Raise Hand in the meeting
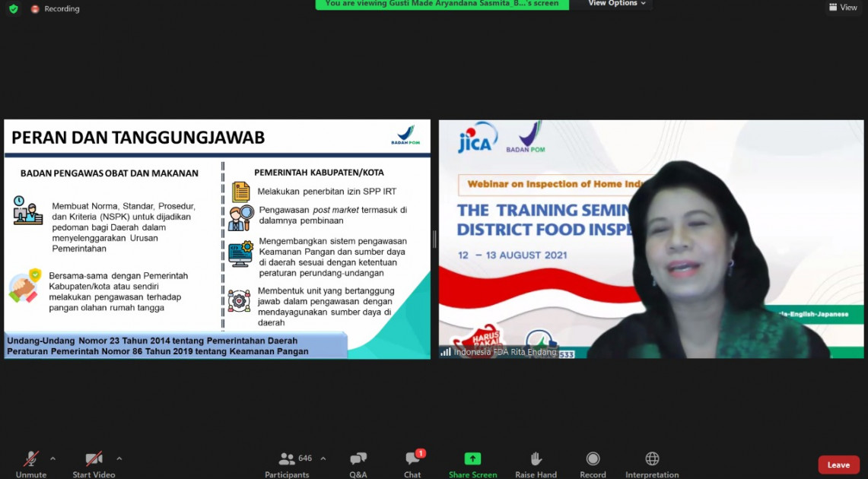The width and height of the screenshot is (868, 479). pos(536,464)
